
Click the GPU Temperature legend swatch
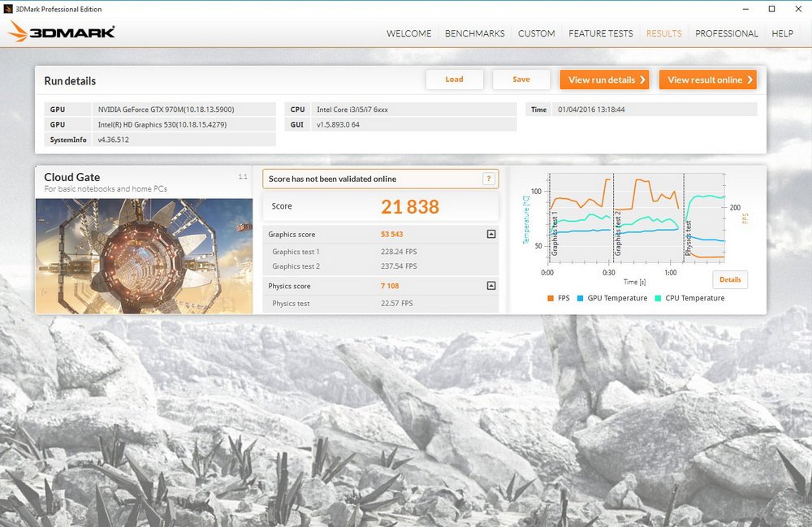coord(581,298)
